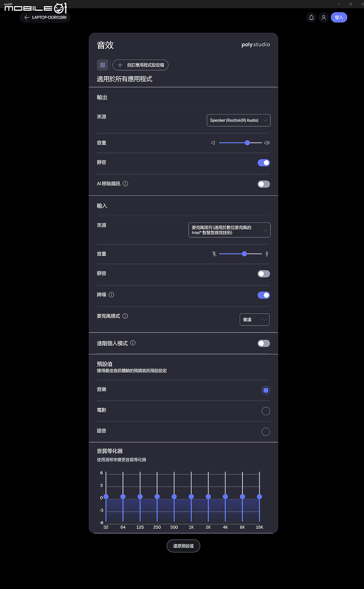Click the 登入 sign-in button

(x=339, y=17)
